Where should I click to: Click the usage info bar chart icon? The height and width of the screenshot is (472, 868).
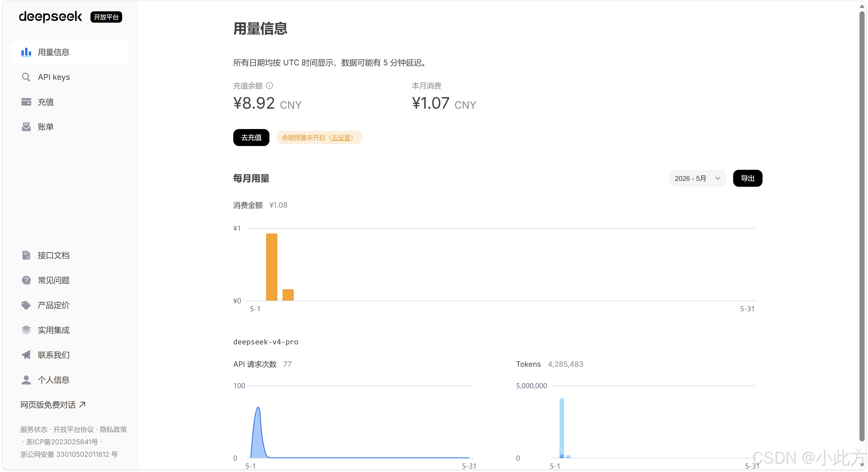pos(26,52)
